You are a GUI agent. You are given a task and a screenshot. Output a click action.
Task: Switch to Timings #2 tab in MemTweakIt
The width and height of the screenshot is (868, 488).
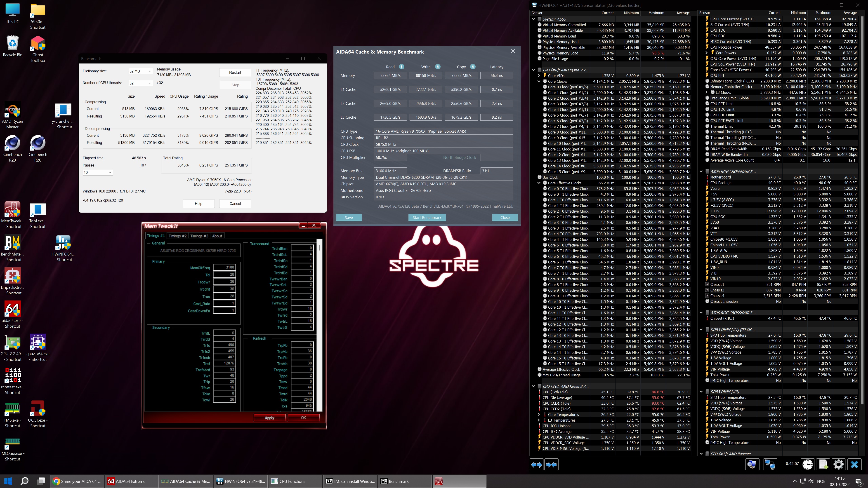tap(177, 236)
